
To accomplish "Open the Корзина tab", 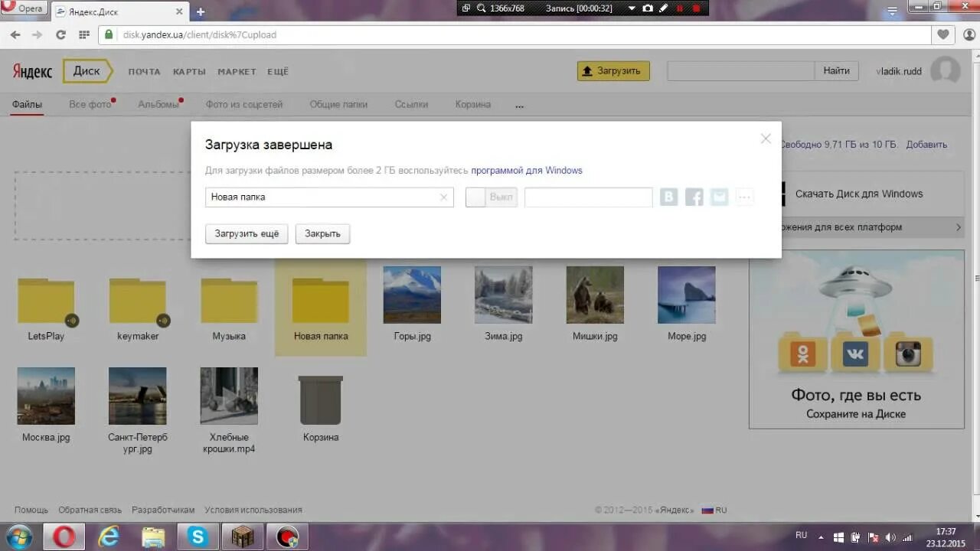I will pos(472,105).
